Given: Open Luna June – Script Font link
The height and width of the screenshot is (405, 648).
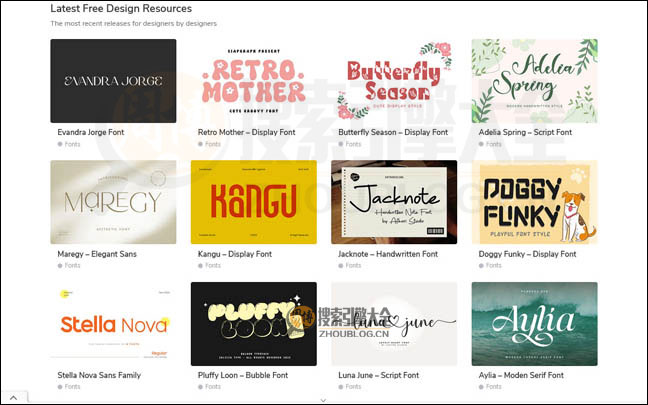Looking at the screenshot, I should tap(379, 375).
